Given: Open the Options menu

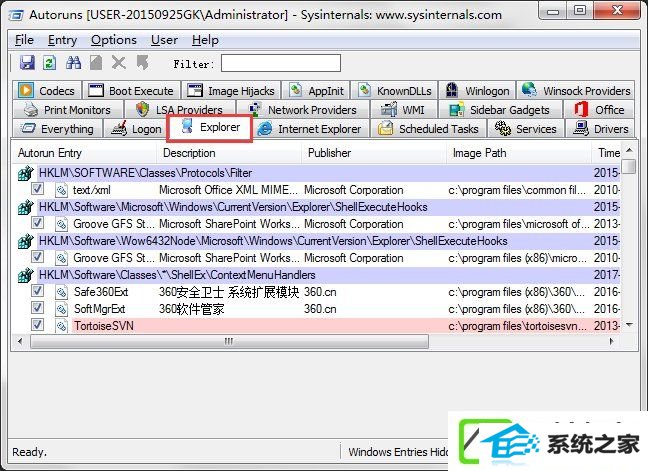Looking at the screenshot, I should [114, 40].
